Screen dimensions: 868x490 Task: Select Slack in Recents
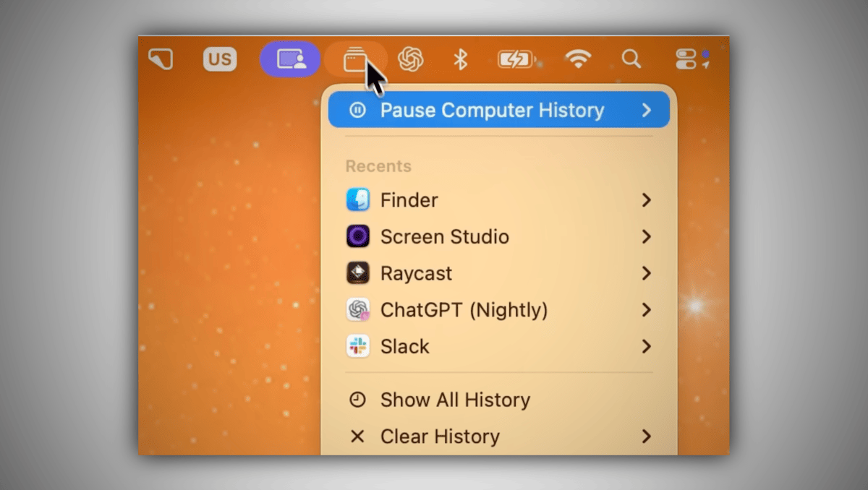(499, 347)
